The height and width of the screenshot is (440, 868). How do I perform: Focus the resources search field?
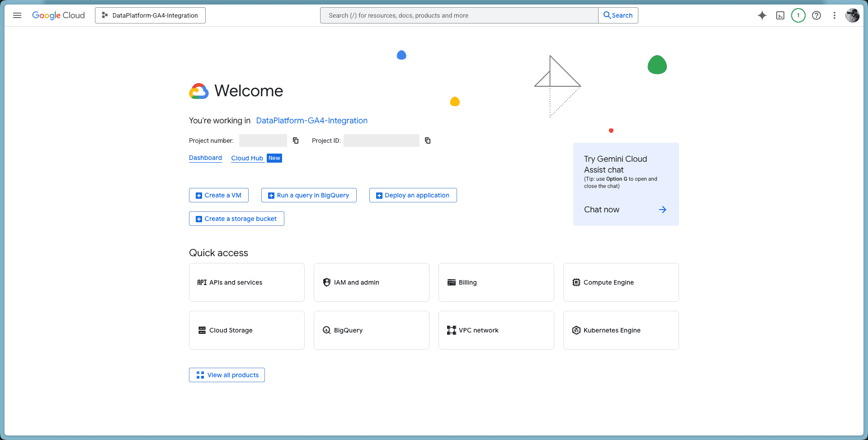[x=459, y=15]
